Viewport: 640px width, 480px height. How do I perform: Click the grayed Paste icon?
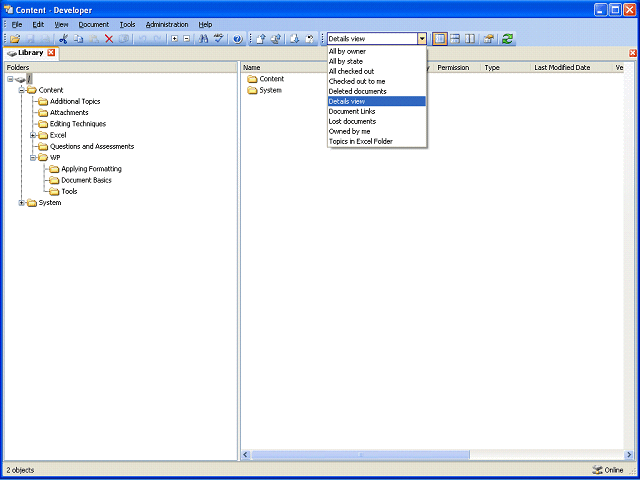94,39
